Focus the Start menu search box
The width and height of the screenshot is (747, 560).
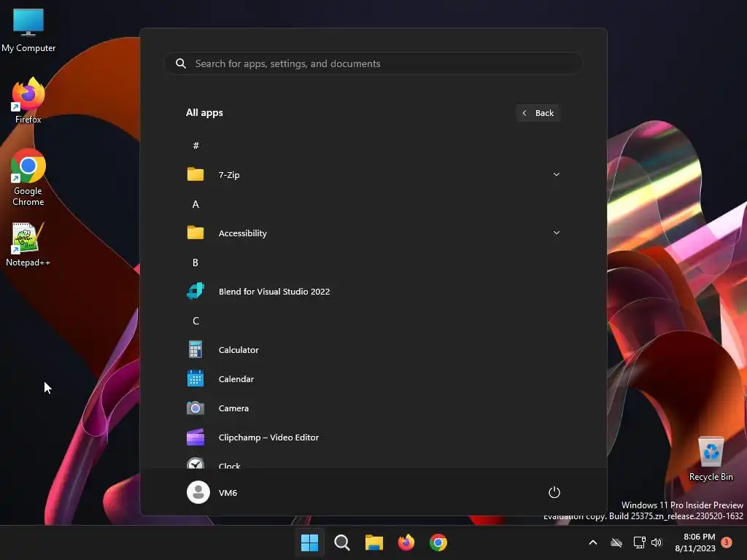pos(373,63)
